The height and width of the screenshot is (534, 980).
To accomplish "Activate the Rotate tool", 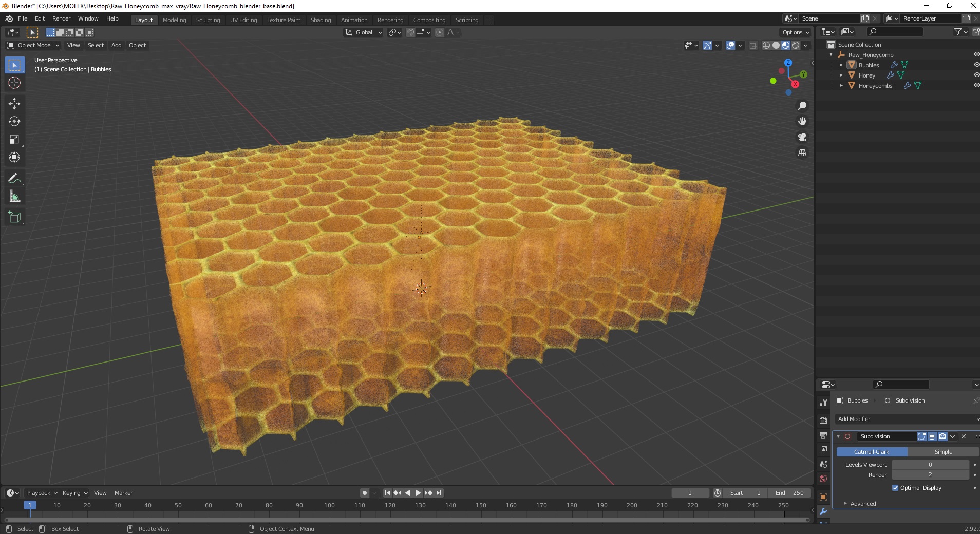I will point(14,122).
